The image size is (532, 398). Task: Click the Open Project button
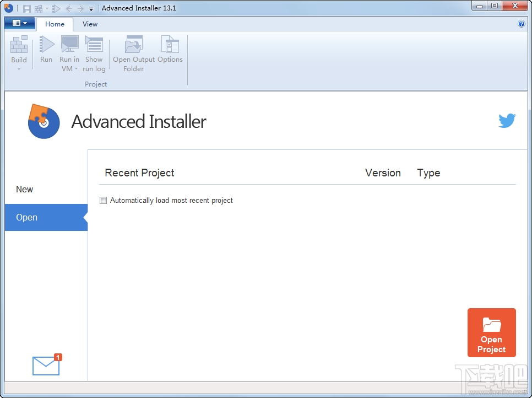tap(491, 332)
